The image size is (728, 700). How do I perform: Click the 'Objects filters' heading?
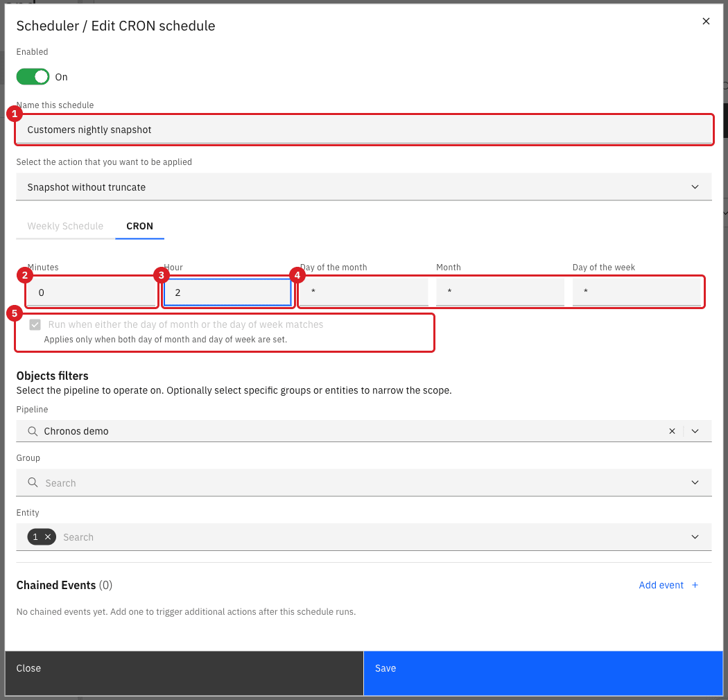53,376
